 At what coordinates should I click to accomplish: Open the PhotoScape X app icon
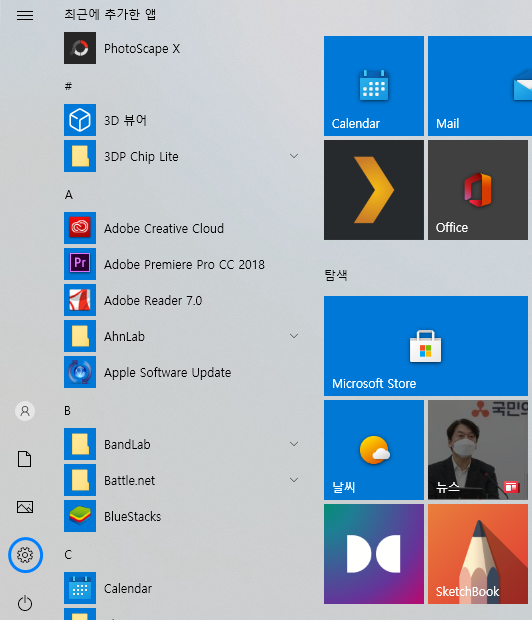click(x=80, y=48)
